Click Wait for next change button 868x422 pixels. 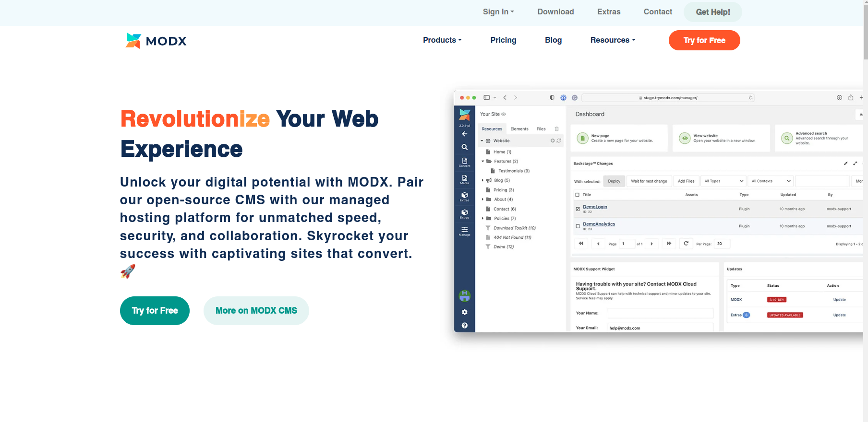649,181
